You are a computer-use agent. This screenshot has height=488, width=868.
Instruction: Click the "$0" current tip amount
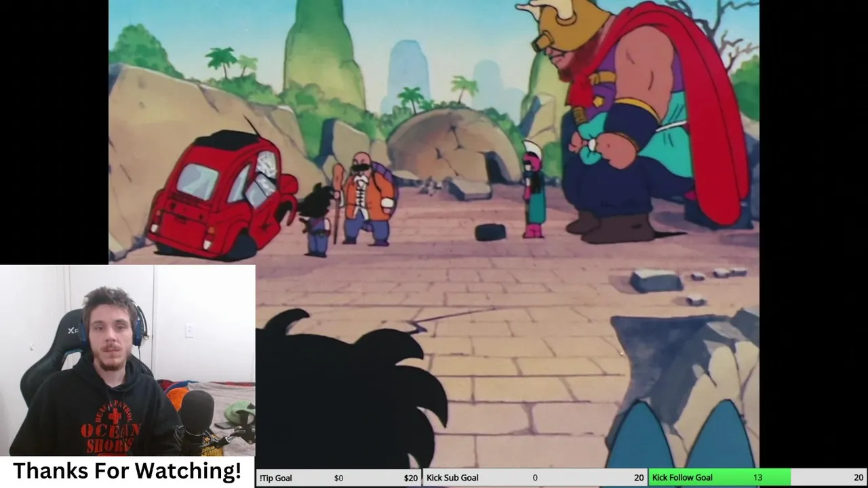338,478
